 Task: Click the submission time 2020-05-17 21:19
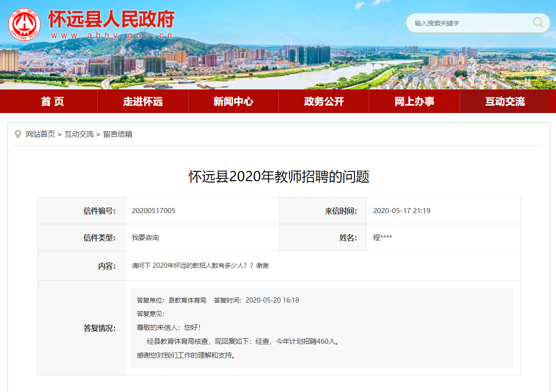point(401,211)
